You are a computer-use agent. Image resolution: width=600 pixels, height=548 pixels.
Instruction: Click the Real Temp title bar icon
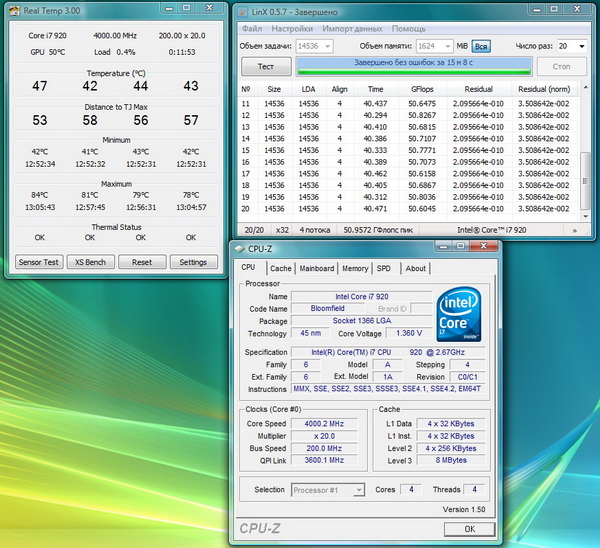point(13,10)
